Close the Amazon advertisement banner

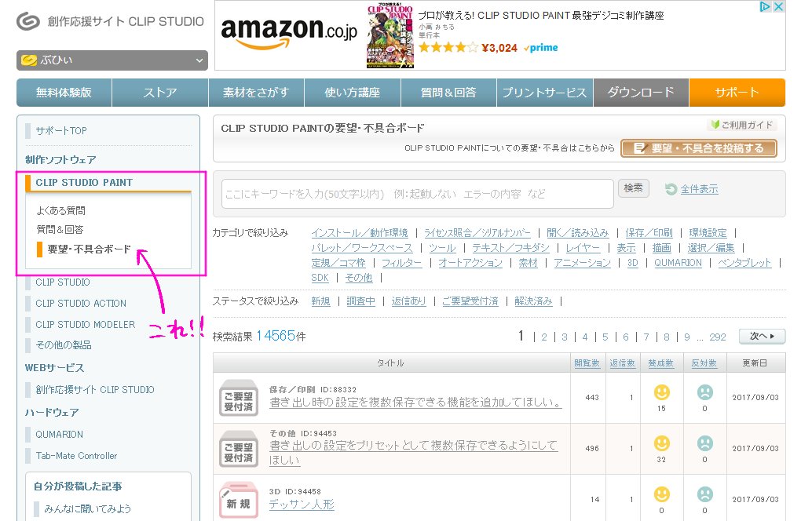click(778, 7)
